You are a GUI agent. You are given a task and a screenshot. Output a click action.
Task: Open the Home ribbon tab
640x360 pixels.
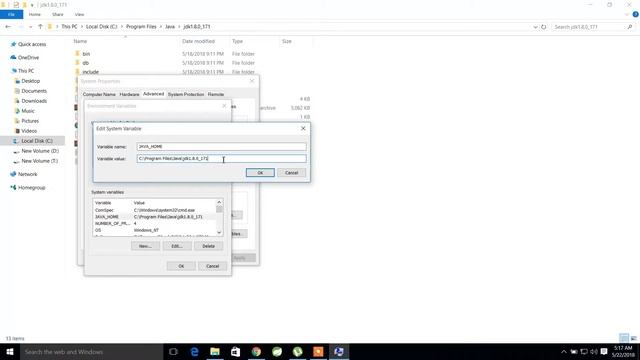tap(35, 14)
